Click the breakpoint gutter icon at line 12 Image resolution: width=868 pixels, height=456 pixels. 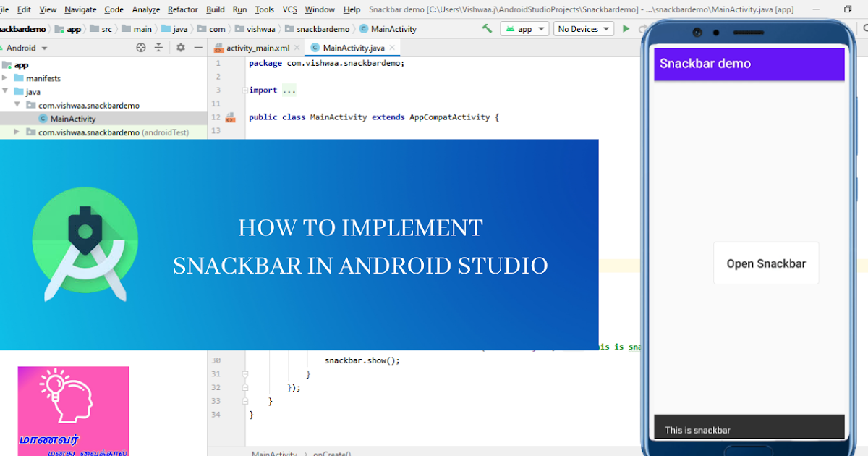230,117
